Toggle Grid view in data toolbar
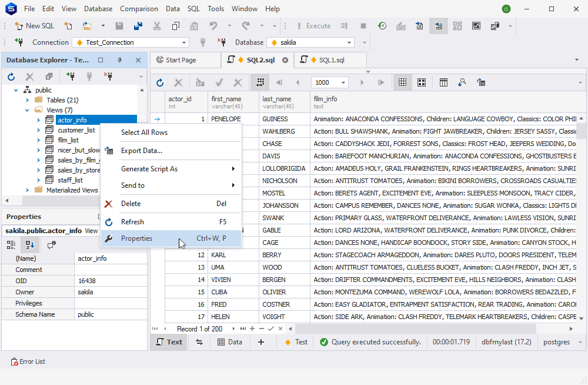 402,82
